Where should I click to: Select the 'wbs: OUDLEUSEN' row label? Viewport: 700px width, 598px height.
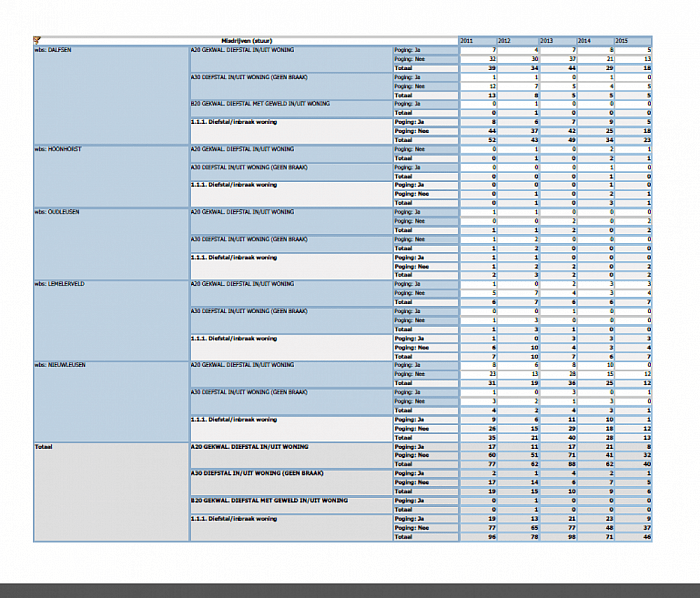point(57,212)
